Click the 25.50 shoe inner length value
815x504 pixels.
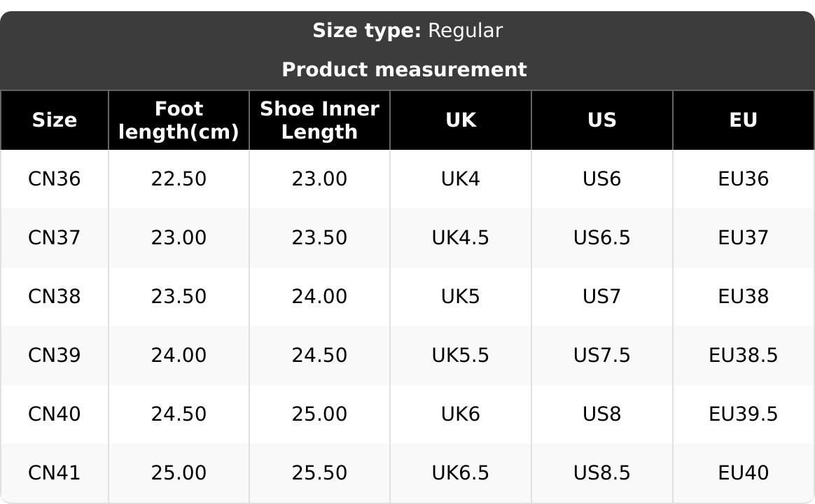coord(319,473)
